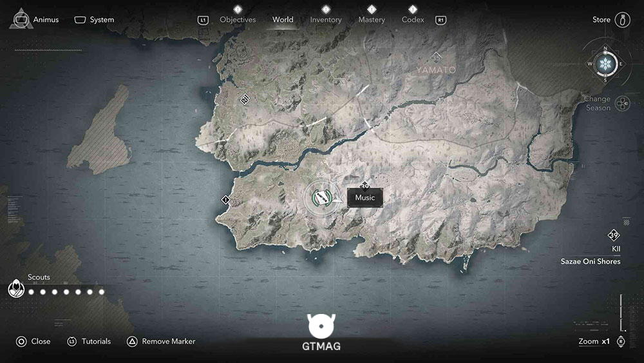The height and width of the screenshot is (363, 644).
Task: Click the KII region name text
Action: (616, 249)
